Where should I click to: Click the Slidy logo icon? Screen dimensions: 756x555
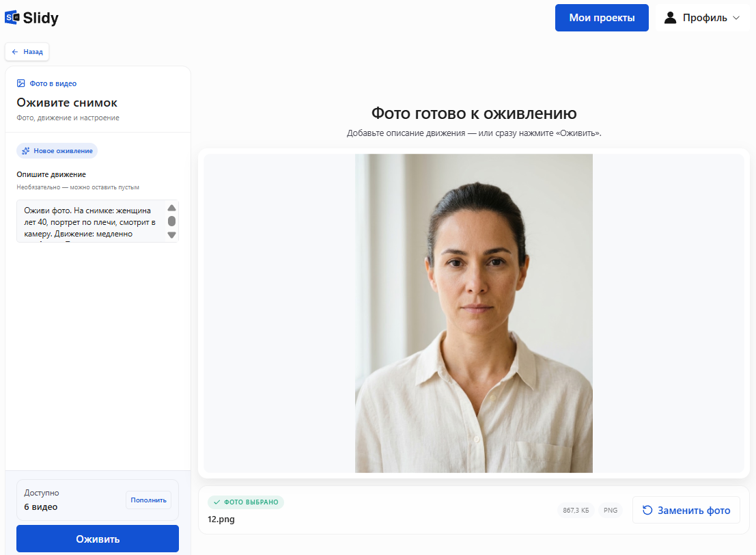click(x=12, y=17)
